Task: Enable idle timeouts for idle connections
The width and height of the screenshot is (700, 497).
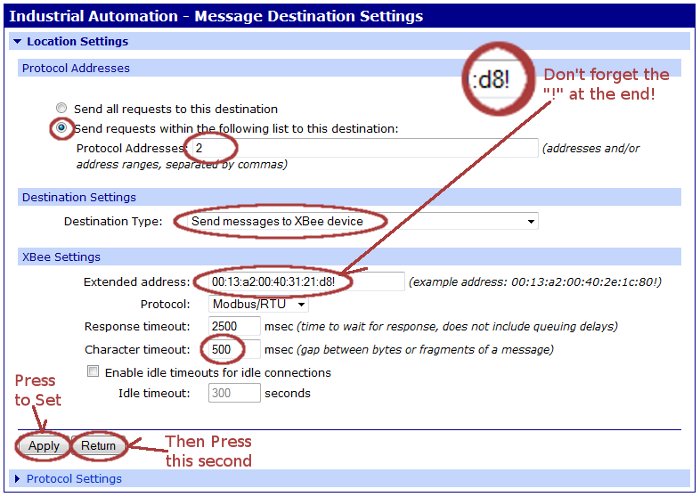Action: pos(93,372)
